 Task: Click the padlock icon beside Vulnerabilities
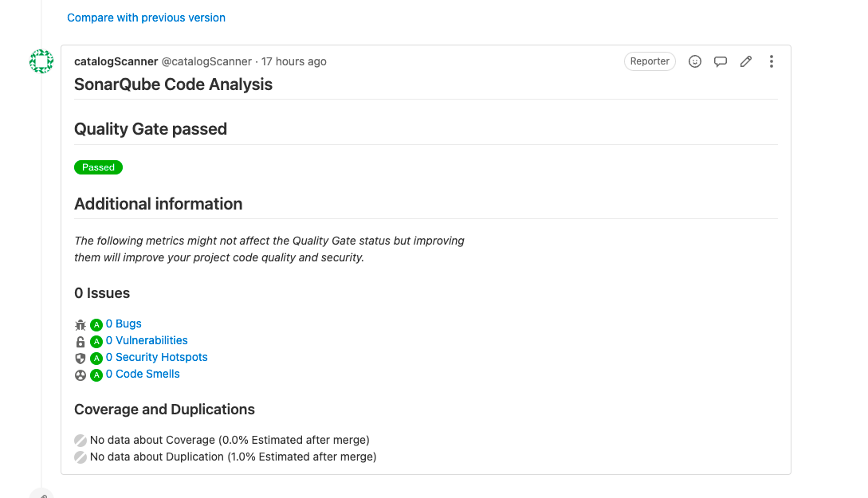tap(81, 341)
